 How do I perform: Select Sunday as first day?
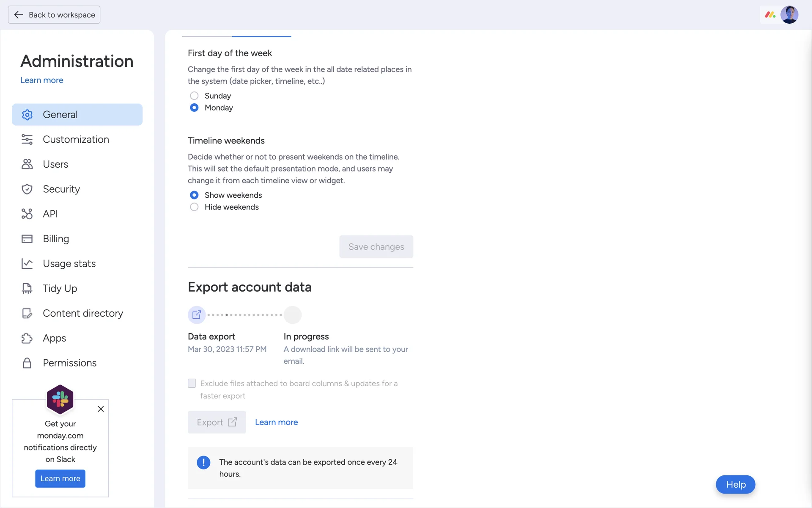194,96
